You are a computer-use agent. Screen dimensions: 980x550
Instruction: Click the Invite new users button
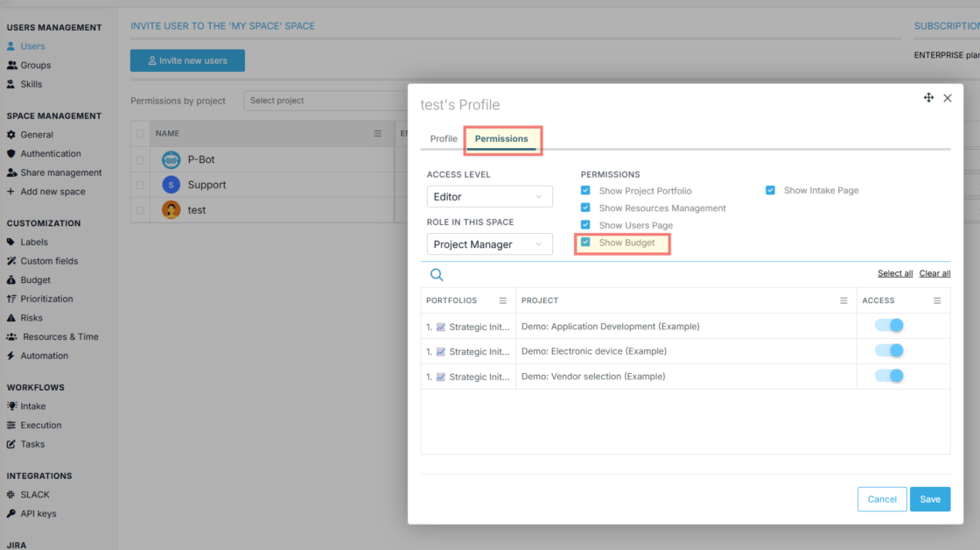pyautogui.click(x=186, y=60)
